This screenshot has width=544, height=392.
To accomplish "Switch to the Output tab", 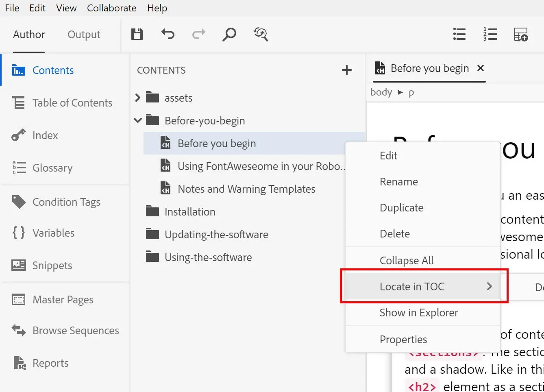I will point(84,35).
